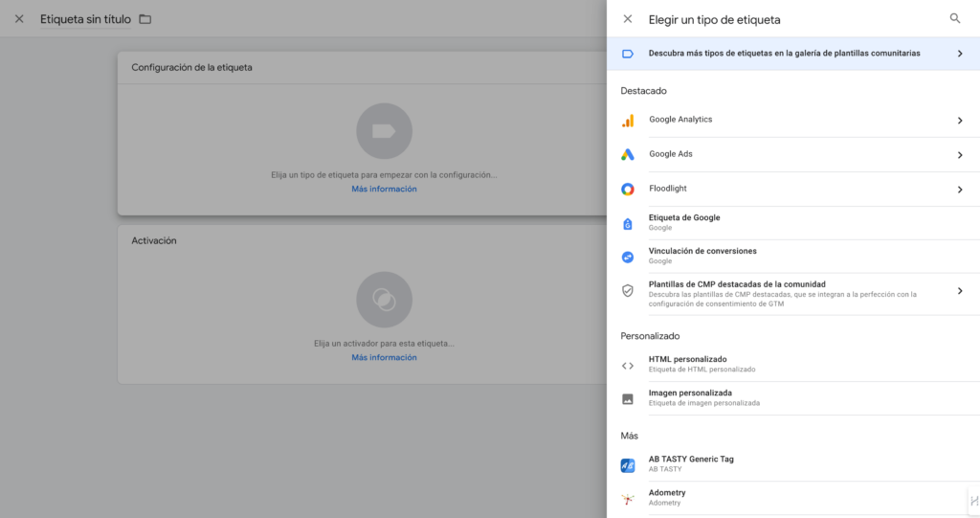Expand community template gallery chevron
The height and width of the screenshot is (518, 980).
(960, 54)
